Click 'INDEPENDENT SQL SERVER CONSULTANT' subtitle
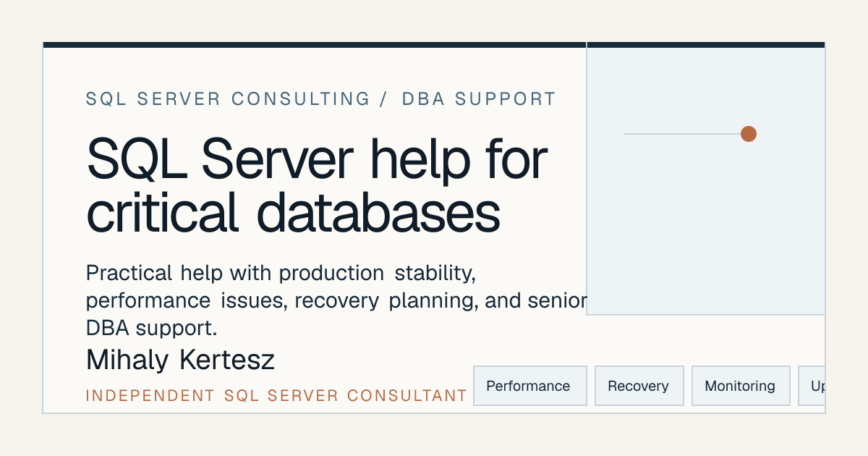Viewport: 868px width, 456px height. (x=276, y=396)
